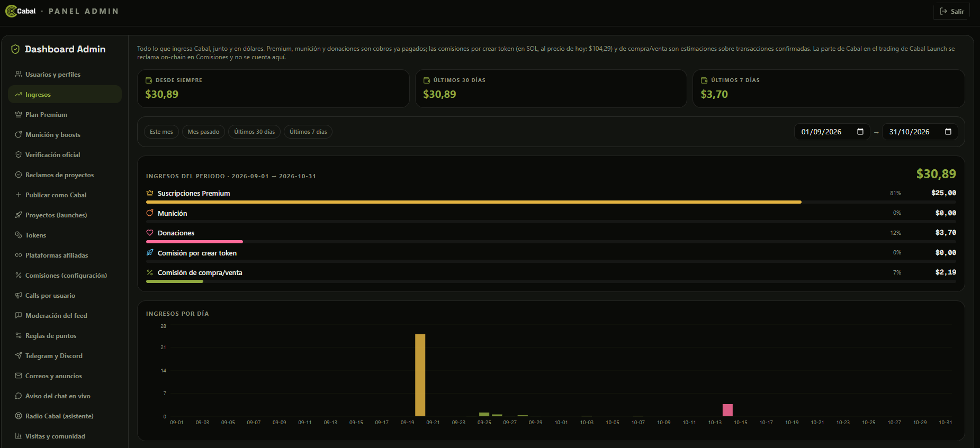The height and width of the screenshot is (448, 980).
Task: Click the tall yellow bar in daily chart
Action: [x=420, y=375]
